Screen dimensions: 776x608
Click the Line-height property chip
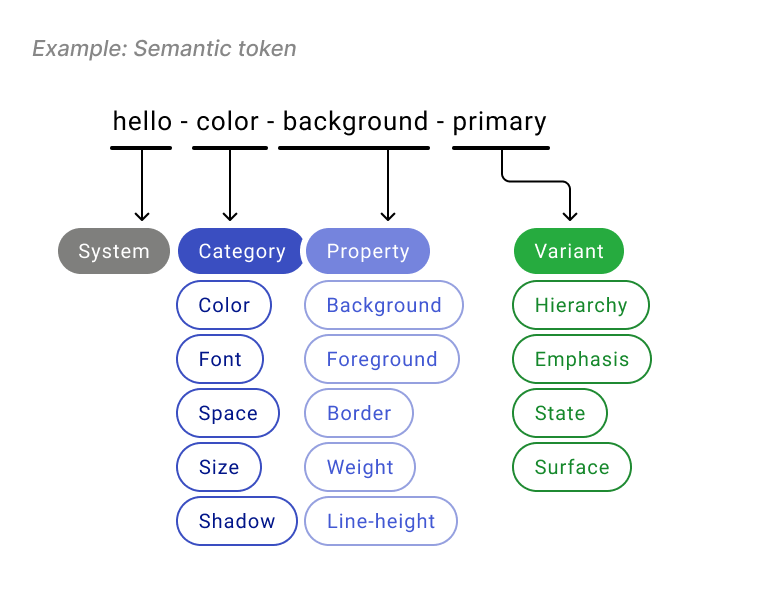coord(381,521)
